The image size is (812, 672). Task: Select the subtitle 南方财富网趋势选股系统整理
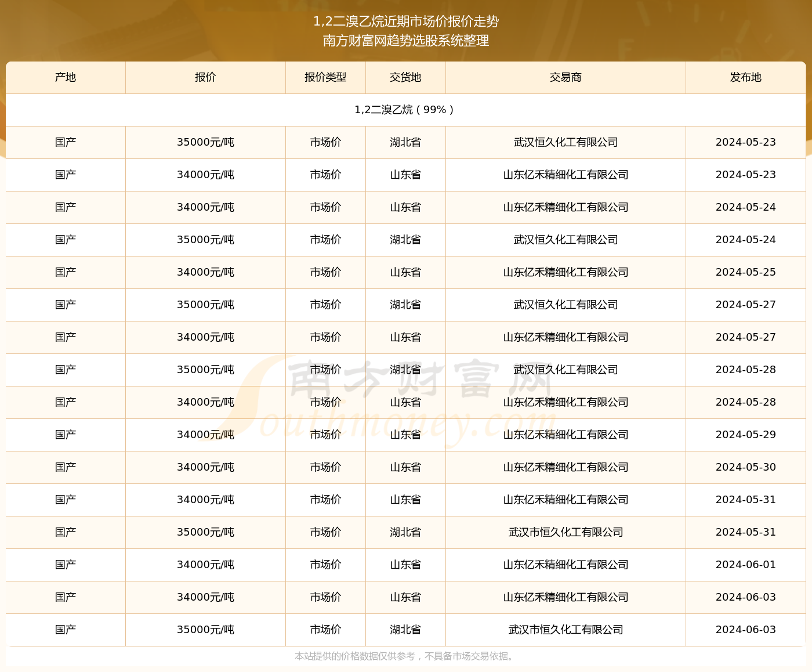(x=406, y=41)
